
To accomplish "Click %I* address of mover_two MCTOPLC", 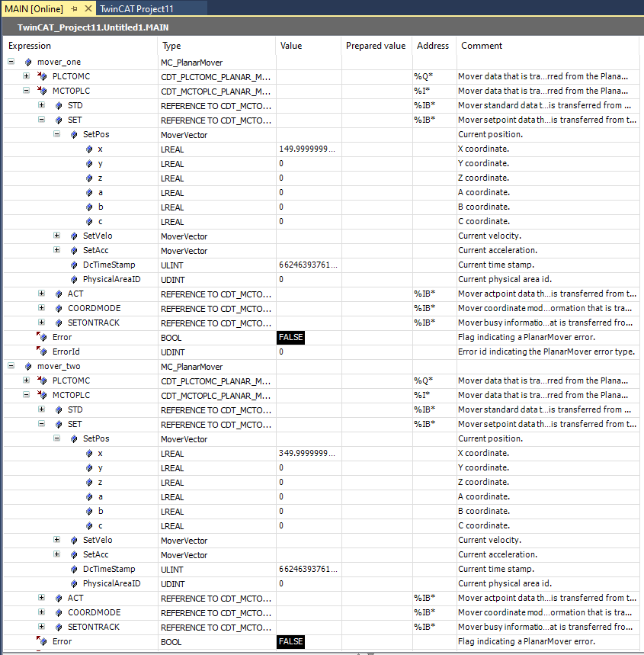I will (x=421, y=395).
